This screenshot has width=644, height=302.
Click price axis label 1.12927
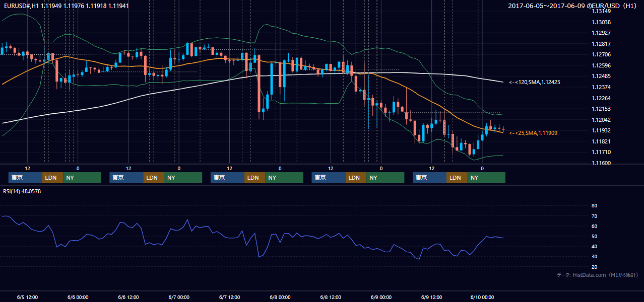point(601,33)
